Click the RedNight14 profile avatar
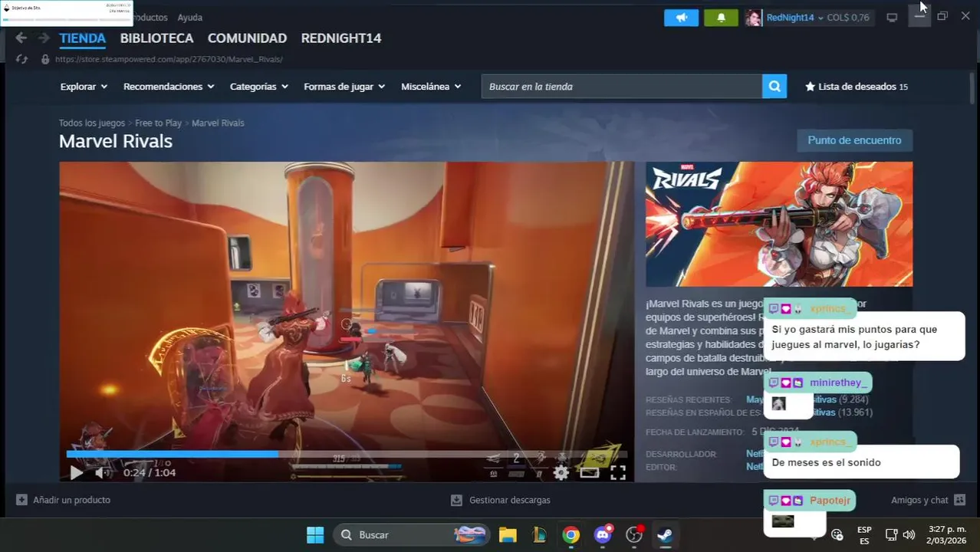The width and height of the screenshot is (980, 552). pos(754,18)
